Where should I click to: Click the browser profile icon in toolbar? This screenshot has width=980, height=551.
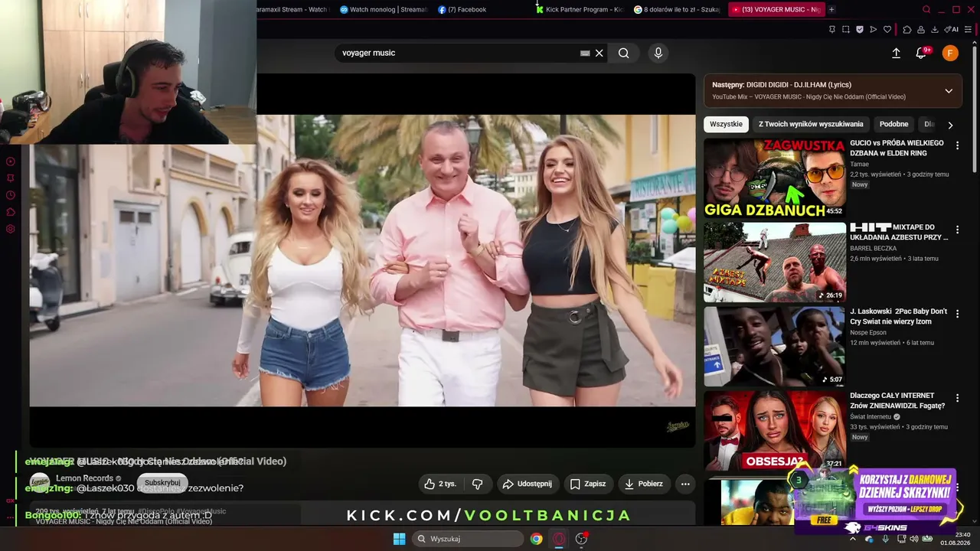point(921,29)
